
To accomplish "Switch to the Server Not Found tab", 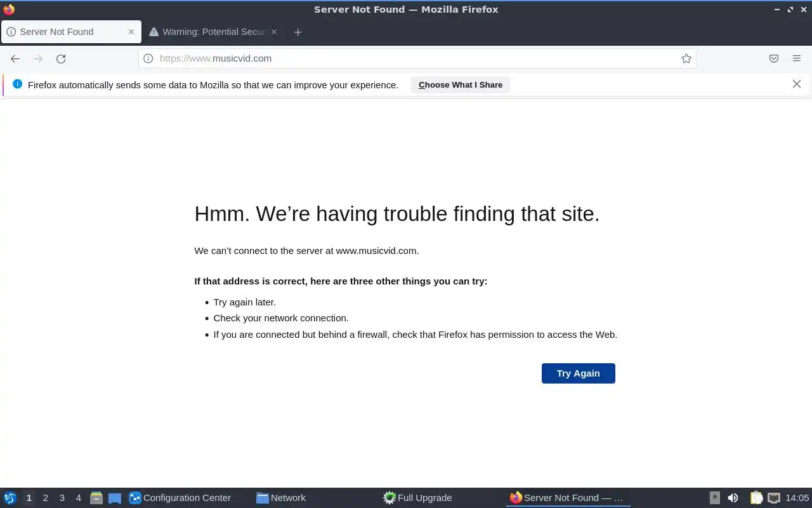I will (70, 32).
